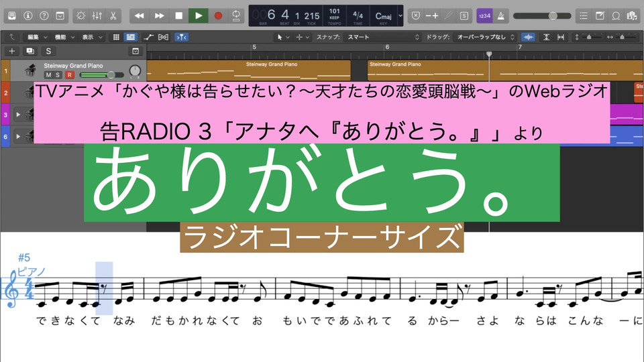The height and width of the screenshot is (362, 644).
Task: Click the global Solo S button
Action: [x=48, y=51]
